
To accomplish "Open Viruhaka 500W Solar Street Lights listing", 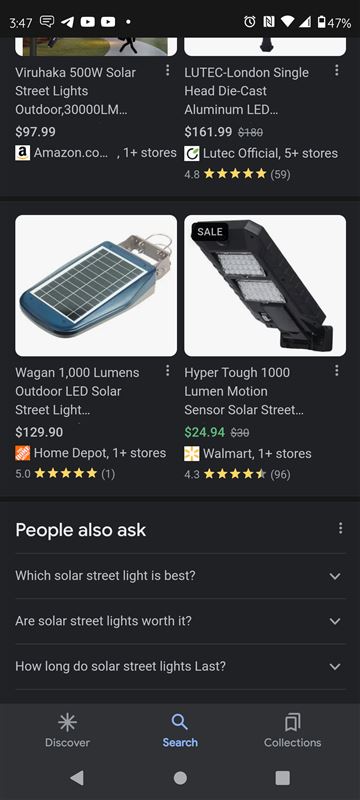I will tap(75, 91).
